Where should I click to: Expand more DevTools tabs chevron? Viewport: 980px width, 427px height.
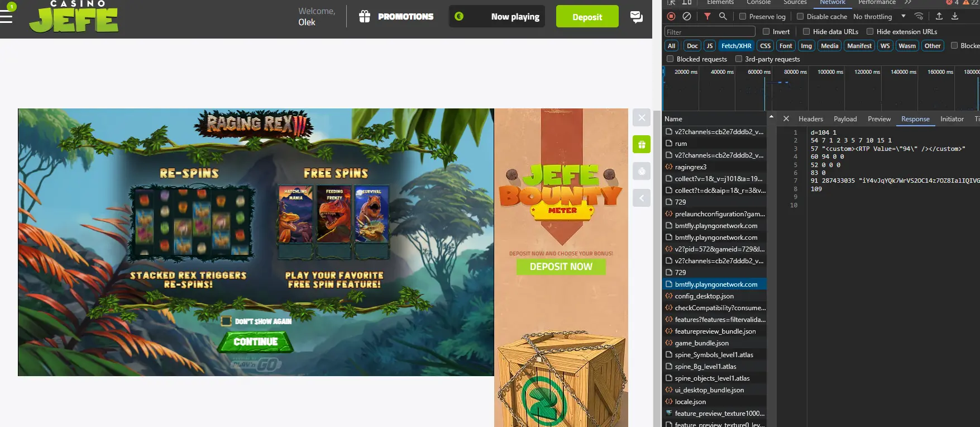coord(908,2)
